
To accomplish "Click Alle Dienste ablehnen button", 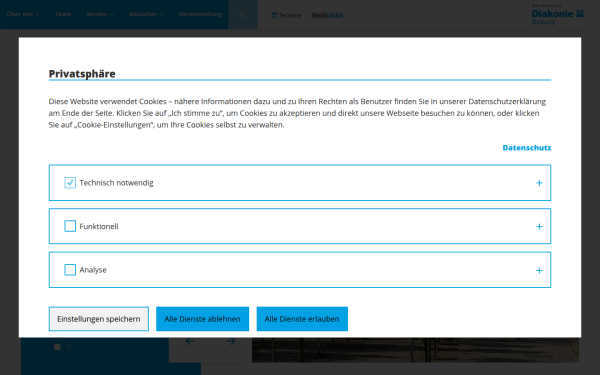I will coord(202,319).
